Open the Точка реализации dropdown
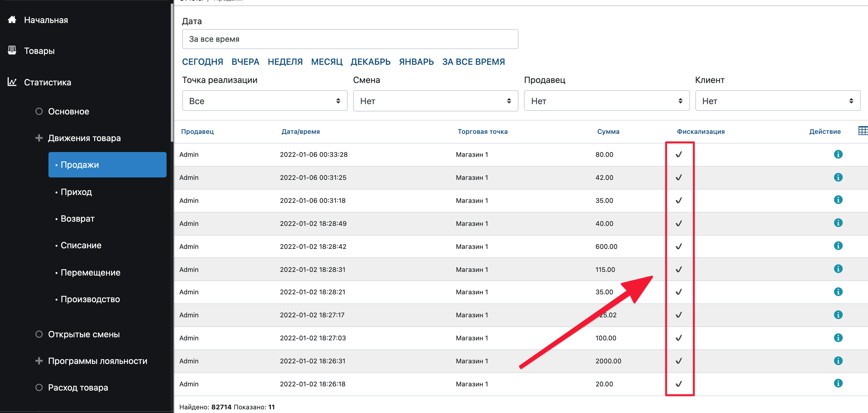This screenshot has width=868, height=413. click(x=264, y=101)
